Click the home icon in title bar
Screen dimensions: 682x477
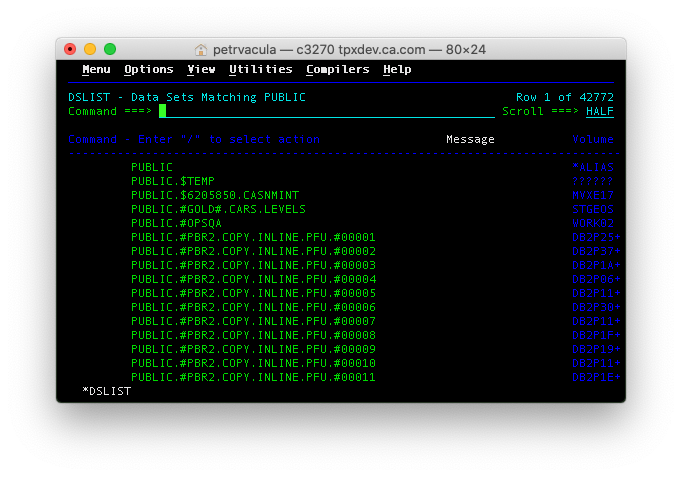[x=201, y=50]
